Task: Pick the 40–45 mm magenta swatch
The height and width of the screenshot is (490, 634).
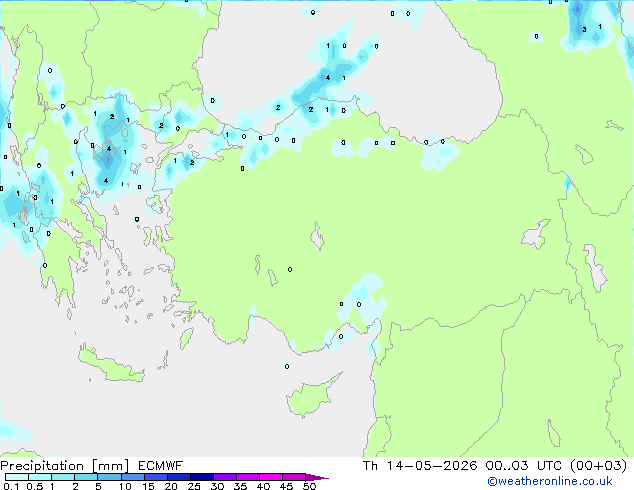Action: [x=271, y=477]
